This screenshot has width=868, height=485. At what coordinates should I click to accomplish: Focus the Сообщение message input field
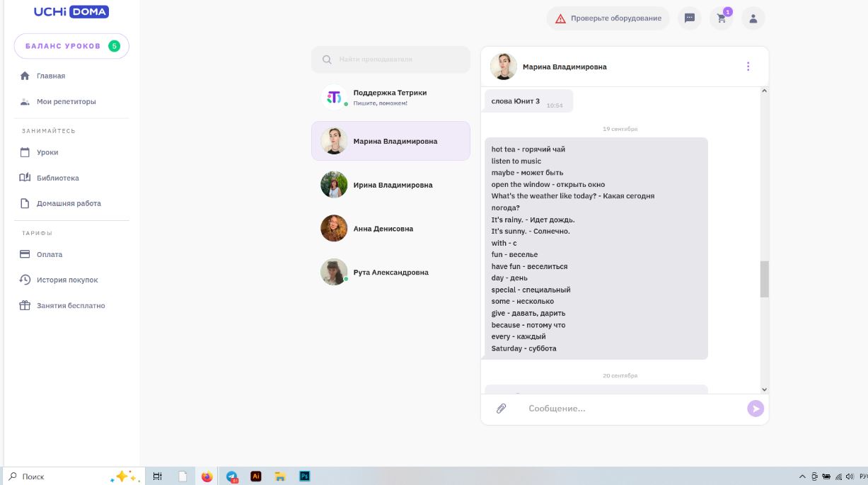point(630,409)
